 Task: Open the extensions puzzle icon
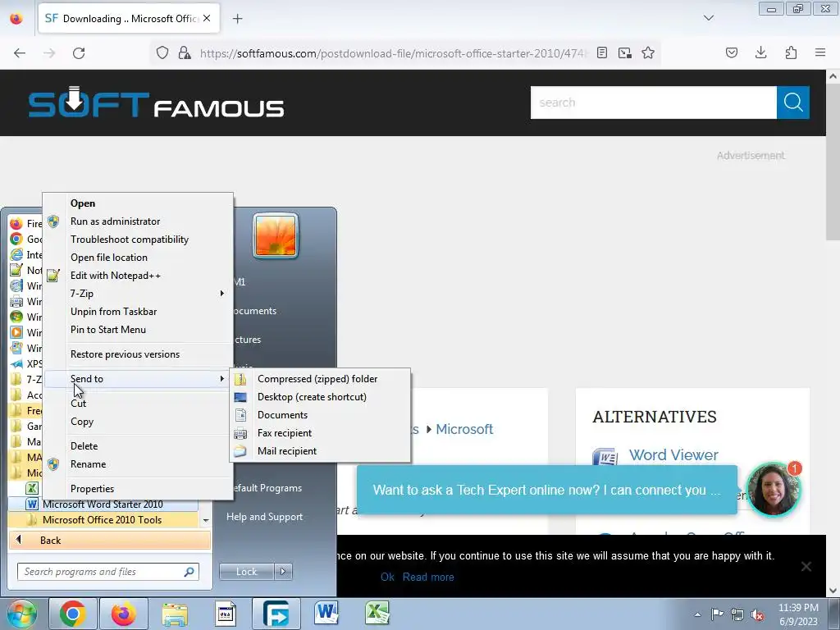791,52
